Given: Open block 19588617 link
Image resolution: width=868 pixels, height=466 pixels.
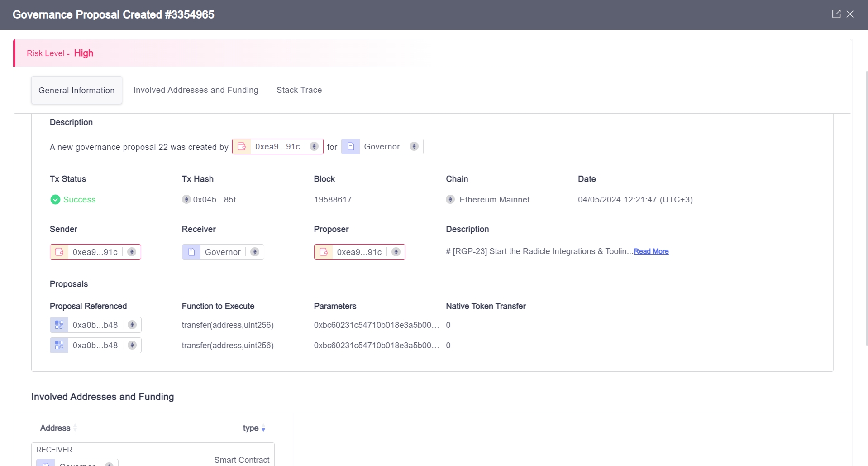Looking at the screenshot, I should click(333, 200).
